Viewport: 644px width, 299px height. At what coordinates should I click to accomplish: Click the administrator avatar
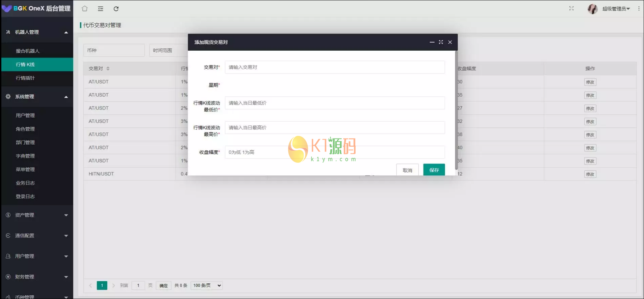pyautogui.click(x=593, y=9)
